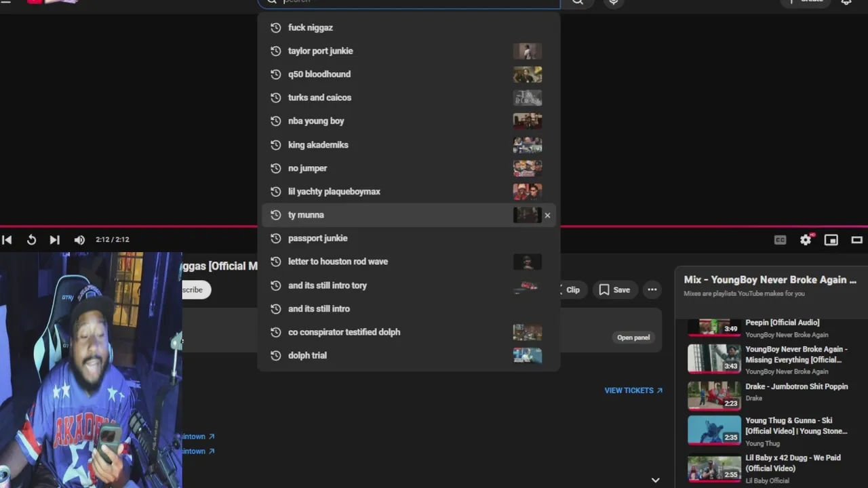The image size is (868, 488).
Task: Open the VIEW TICKETS link
Action: tap(633, 390)
